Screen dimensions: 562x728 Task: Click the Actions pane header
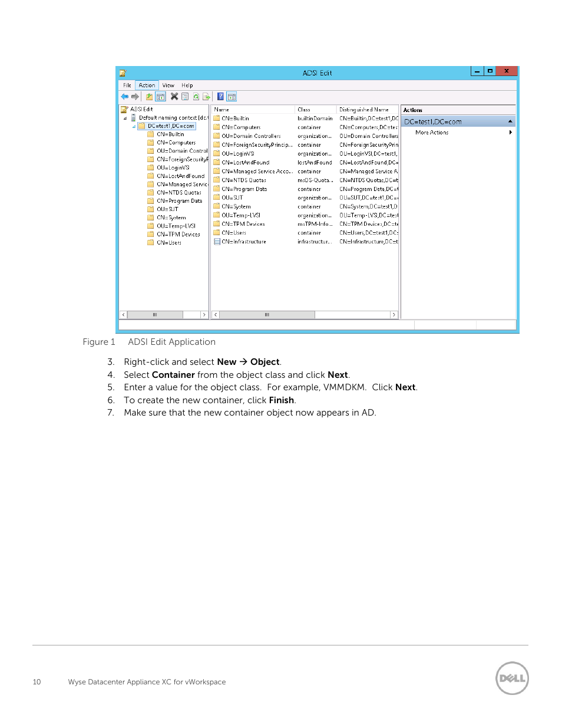pyautogui.click(x=458, y=110)
